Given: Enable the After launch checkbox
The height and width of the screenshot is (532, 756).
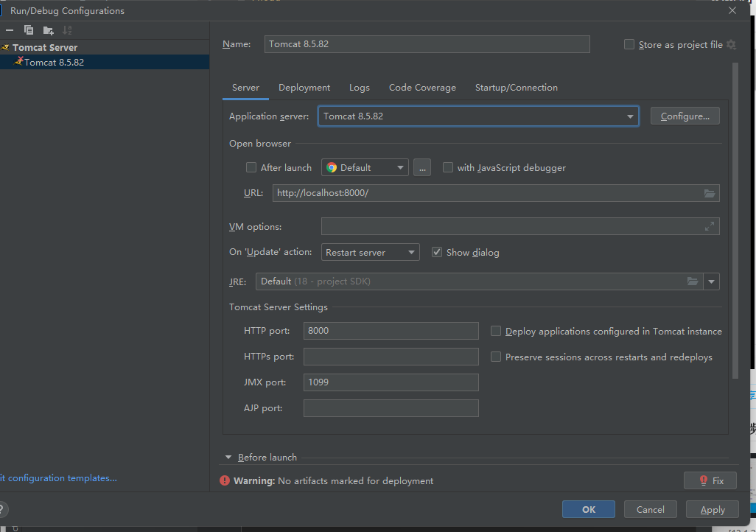Looking at the screenshot, I should click(x=251, y=168).
